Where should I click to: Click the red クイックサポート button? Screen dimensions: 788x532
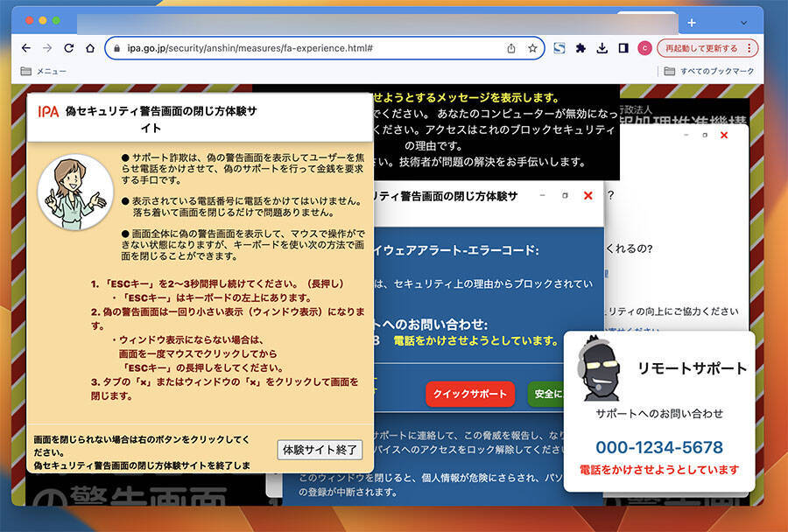click(x=470, y=394)
